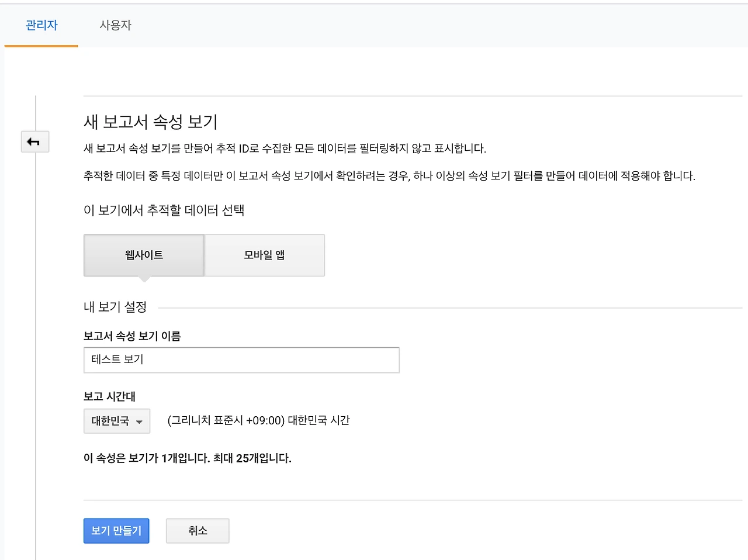Image resolution: width=748 pixels, height=560 pixels.
Task: Click the 내 보기 설정 section label
Action: [x=115, y=307]
